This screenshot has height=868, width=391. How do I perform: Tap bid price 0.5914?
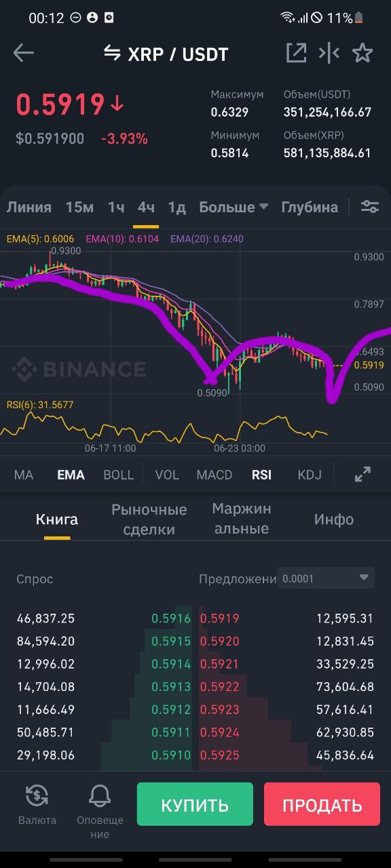point(171,664)
